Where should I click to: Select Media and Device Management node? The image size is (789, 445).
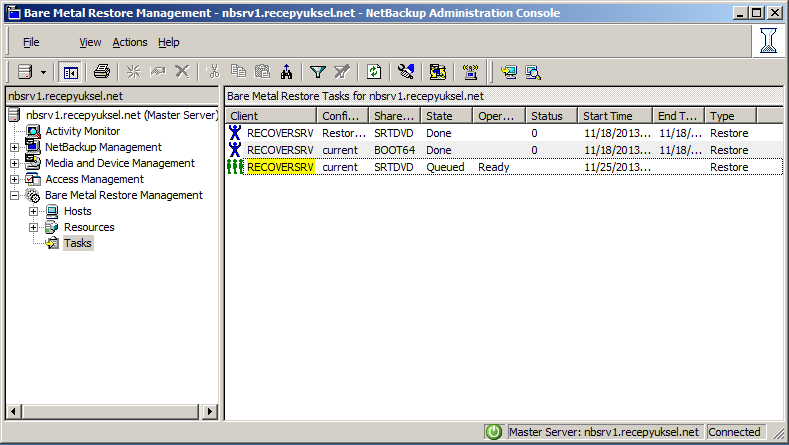pyautogui.click(x=120, y=163)
